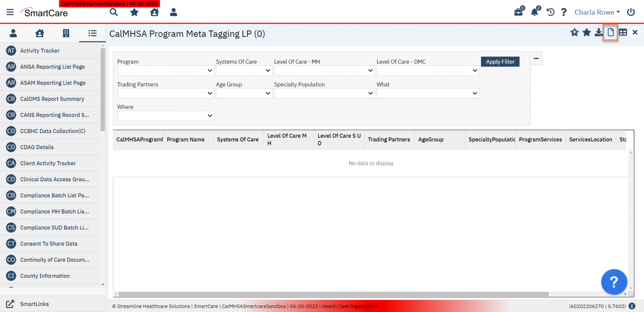The height and width of the screenshot is (312, 644).
Task: Open favorites via the star icon
Action: click(134, 12)
